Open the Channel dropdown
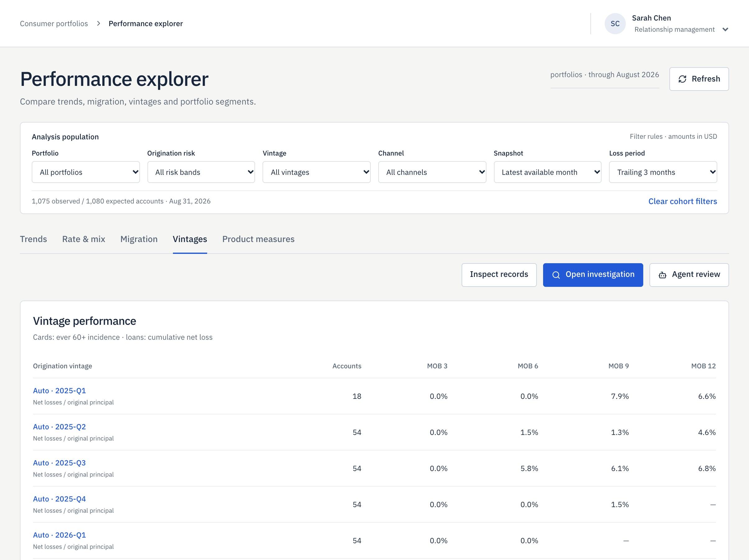749x560 pixels. pyautogui.click(x=432, y=172)
